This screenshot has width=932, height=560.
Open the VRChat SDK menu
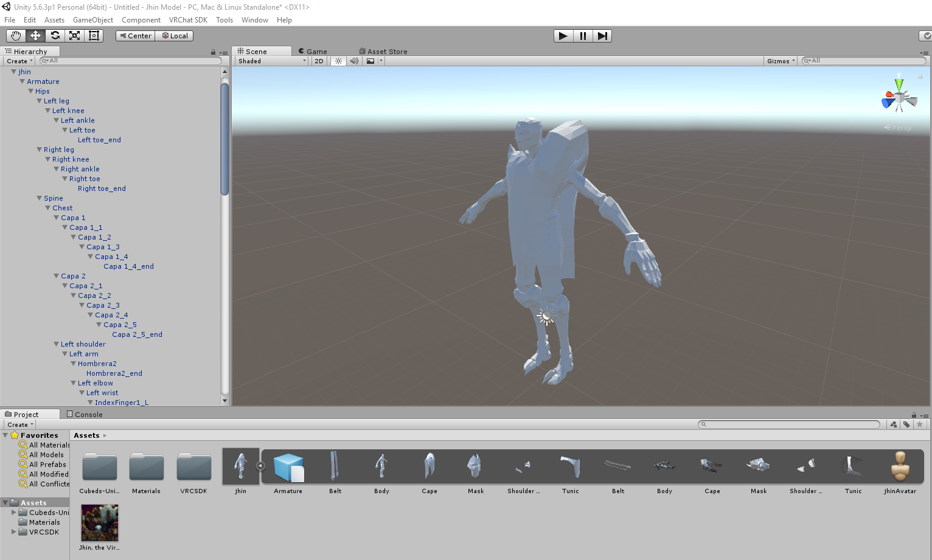coord(188,20)
